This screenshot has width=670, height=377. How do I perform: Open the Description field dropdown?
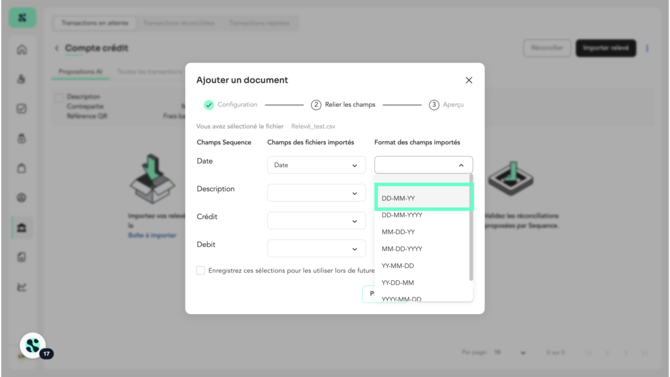[x=316, y=193]
